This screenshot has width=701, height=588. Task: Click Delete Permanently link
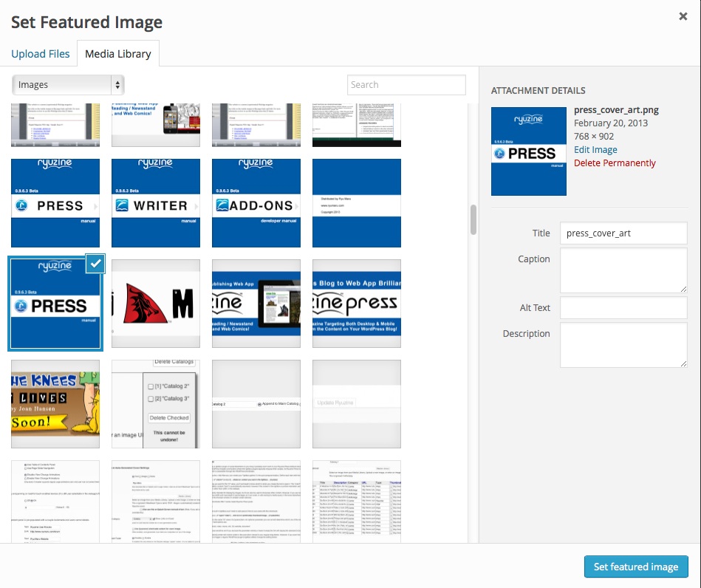[615, 163]
